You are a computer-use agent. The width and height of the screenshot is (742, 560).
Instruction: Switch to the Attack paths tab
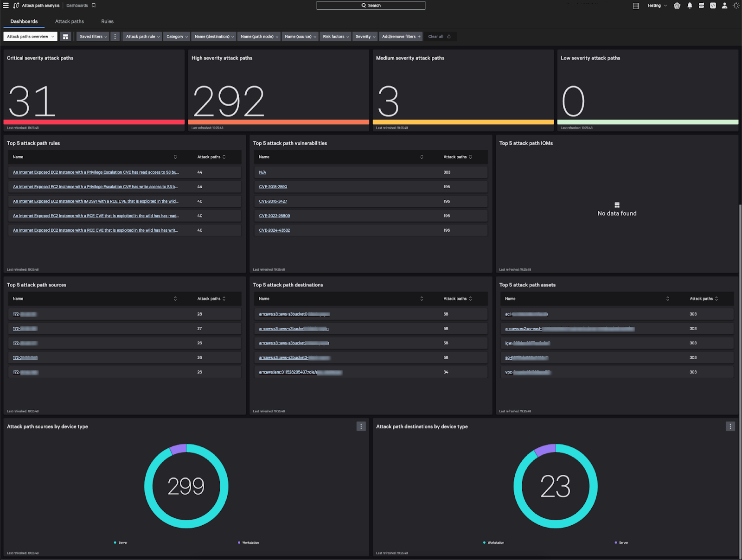coord(70,22)
